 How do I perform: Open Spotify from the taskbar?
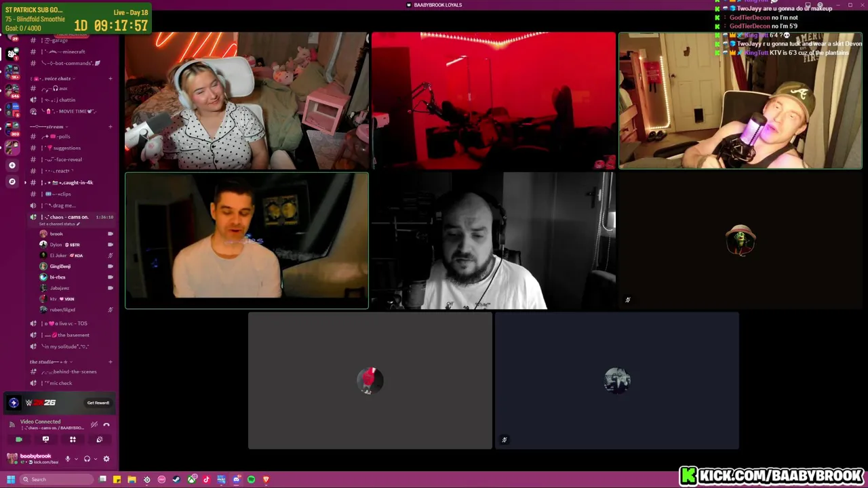(251, 479)
